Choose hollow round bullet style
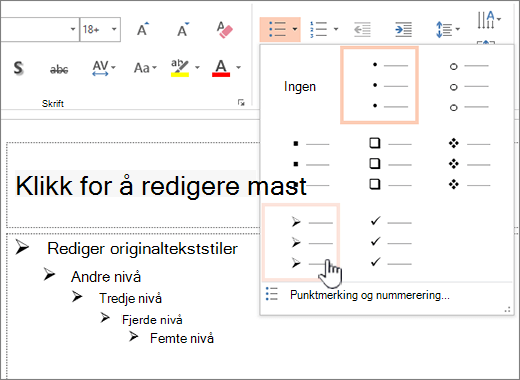The image size is (520, 380). coord(469,87)
